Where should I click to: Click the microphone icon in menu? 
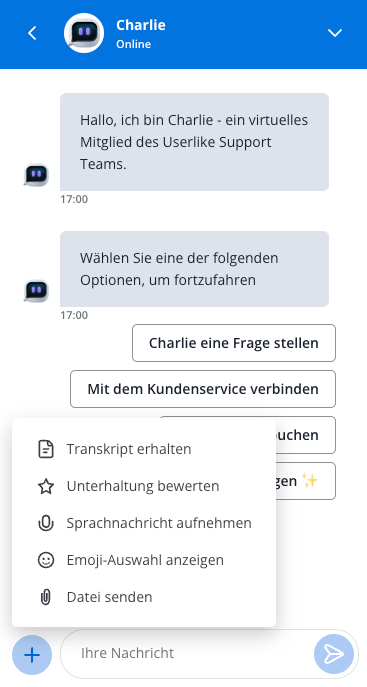[46, 523]
